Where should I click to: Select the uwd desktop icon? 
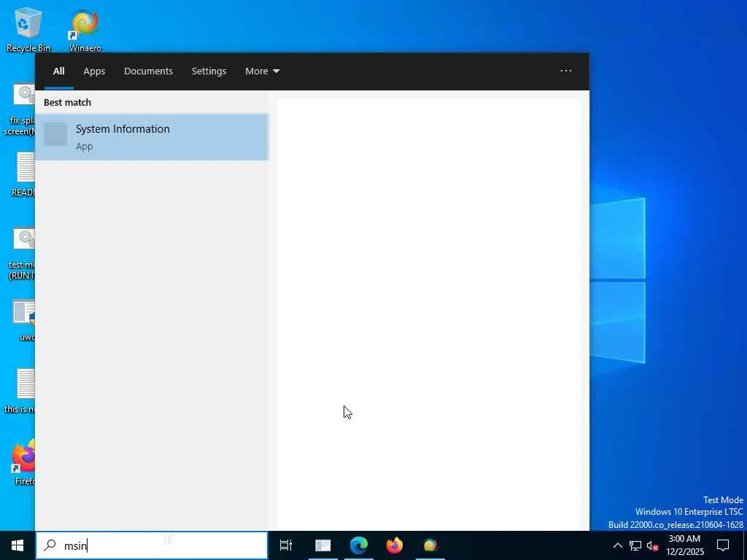click(26, 320)
